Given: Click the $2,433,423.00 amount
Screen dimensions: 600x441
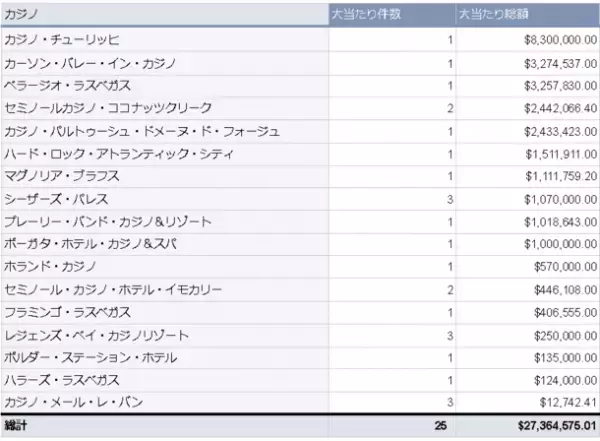Looking at the screenshot, I should (560, 132).
